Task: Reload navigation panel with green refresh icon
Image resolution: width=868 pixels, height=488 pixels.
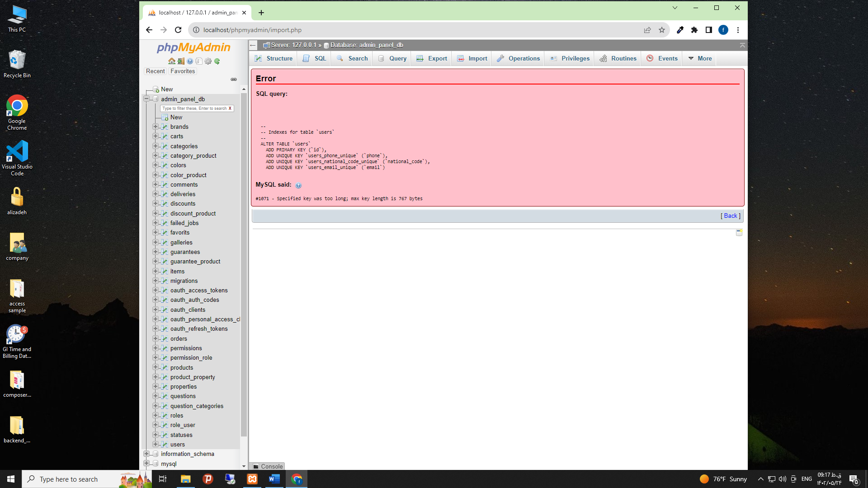Action: (217, 61)
